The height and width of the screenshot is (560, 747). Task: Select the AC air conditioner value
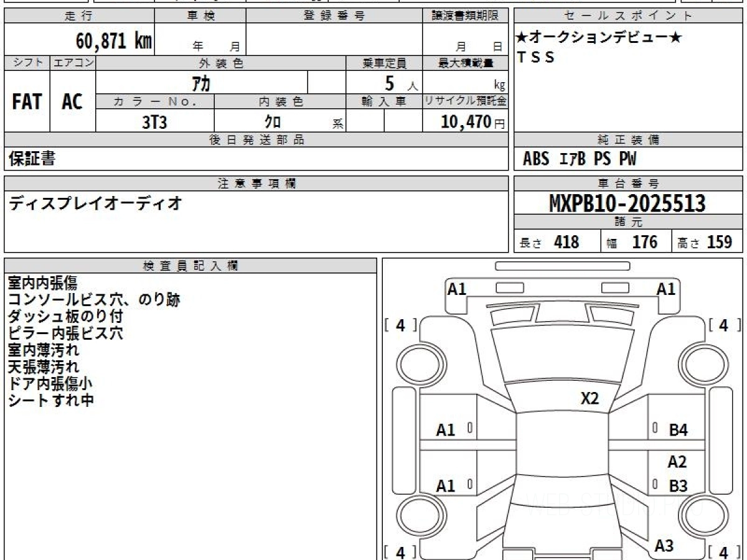73,101
